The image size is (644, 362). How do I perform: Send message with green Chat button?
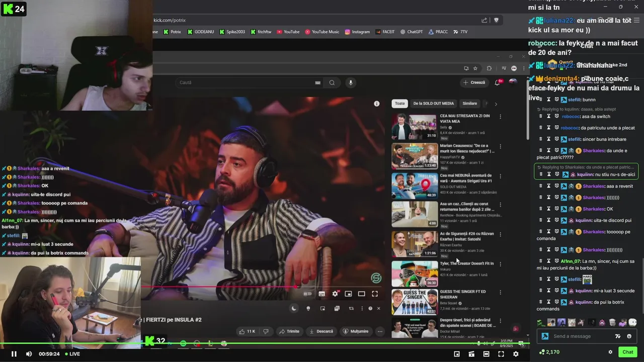628,352
